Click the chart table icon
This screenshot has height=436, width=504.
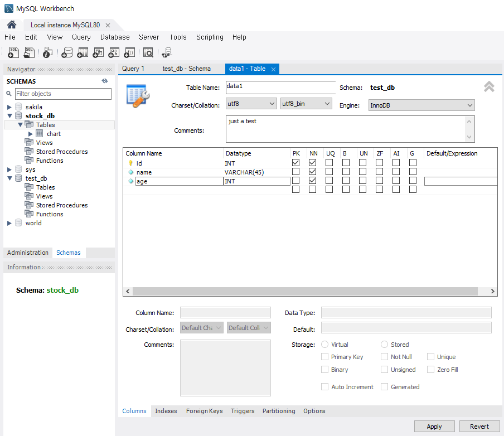(x=39, y=133)
